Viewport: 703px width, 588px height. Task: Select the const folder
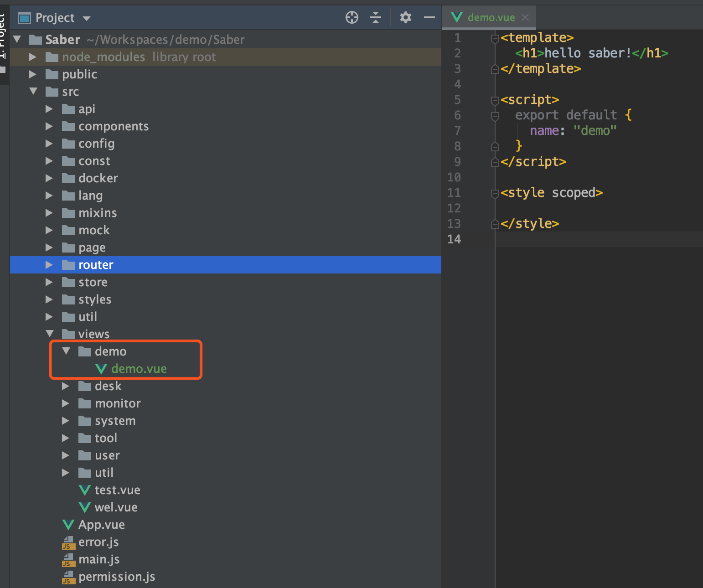pyautogui.click(x=226, y=161)
